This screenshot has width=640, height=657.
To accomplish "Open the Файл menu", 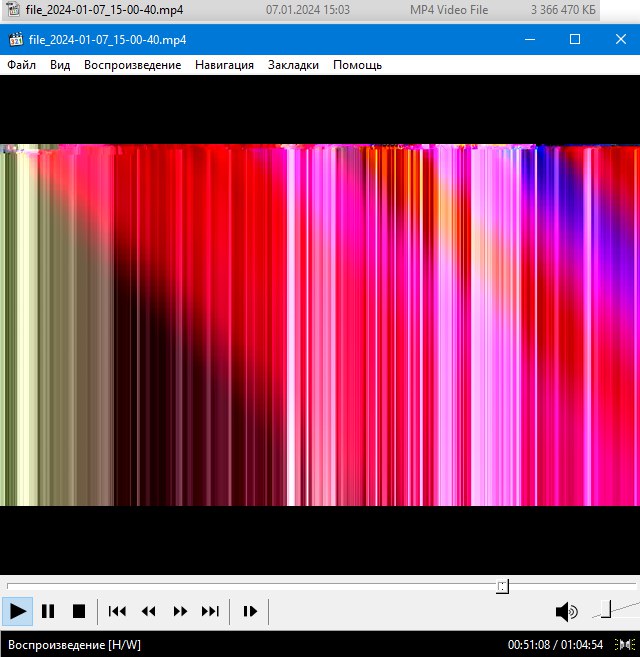I will click(x=21, y=65).
